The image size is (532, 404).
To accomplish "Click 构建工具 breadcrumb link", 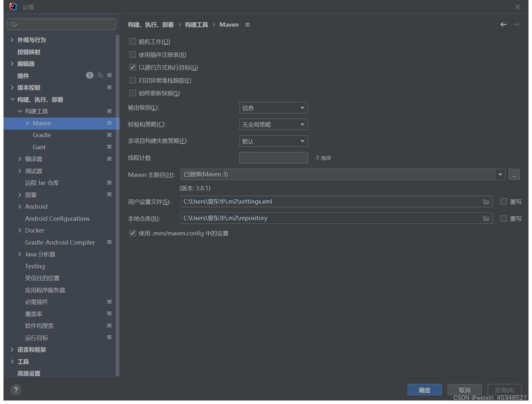I will tap(197, 25).
